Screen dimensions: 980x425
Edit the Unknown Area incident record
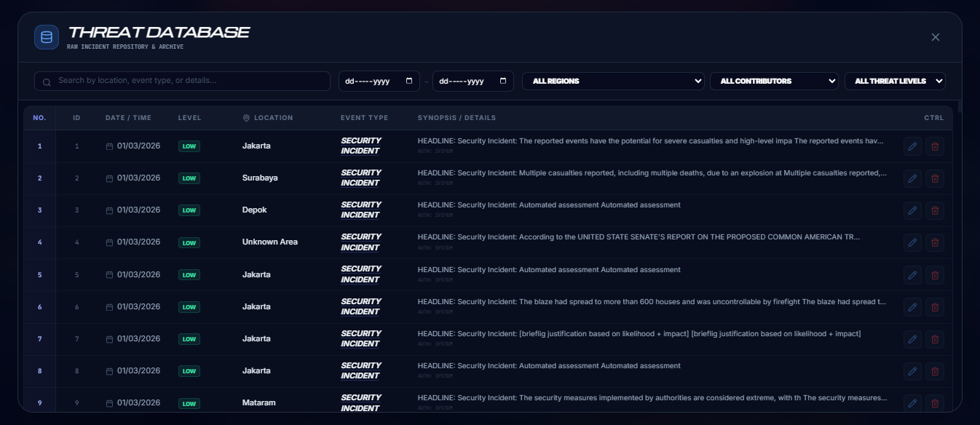click(x=912, y=242)
